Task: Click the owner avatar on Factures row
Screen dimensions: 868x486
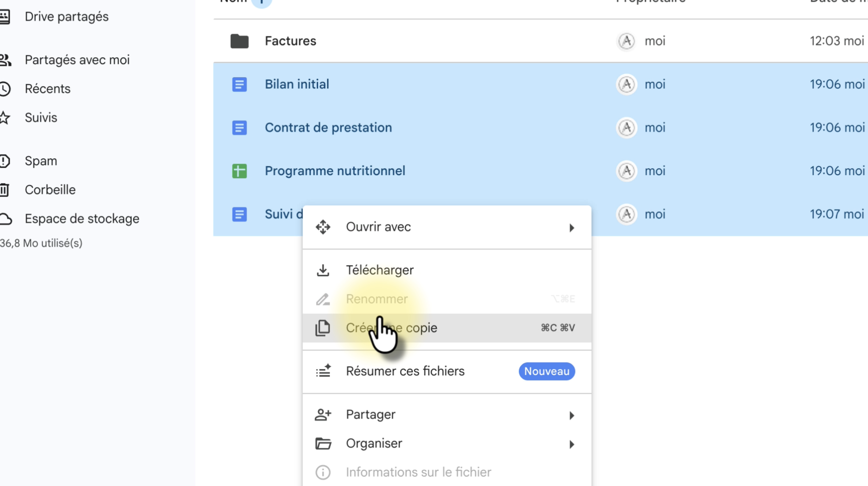Action: pyautogui.click(x=626, y=41)
